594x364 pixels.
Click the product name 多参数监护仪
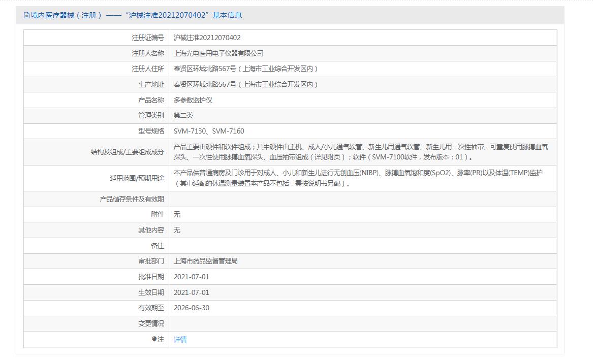pos(193,100)
